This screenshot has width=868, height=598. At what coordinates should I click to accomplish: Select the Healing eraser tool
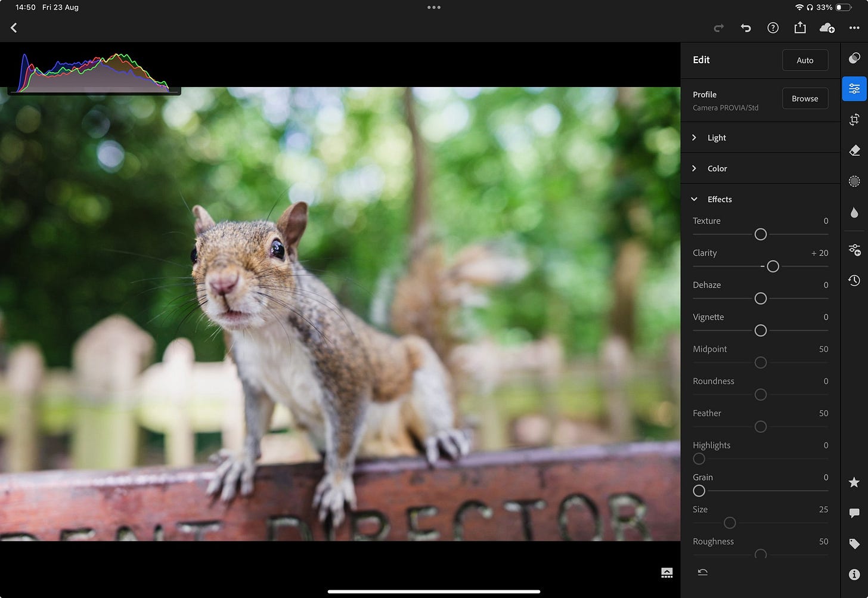(854, 150)
